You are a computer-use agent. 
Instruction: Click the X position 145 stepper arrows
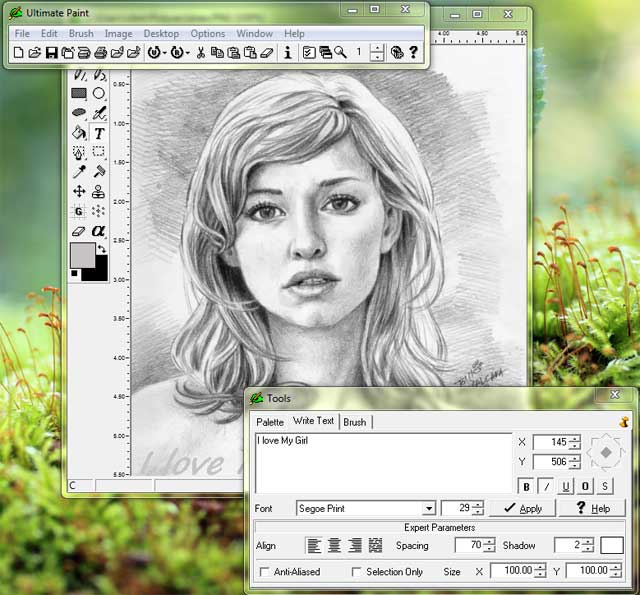(x=575, y=442)
